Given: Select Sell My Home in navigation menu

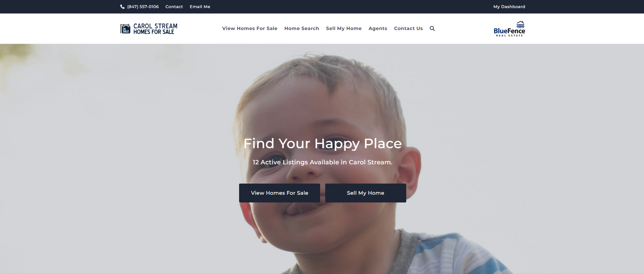Looking at the screenshot, I should point(343,28).
